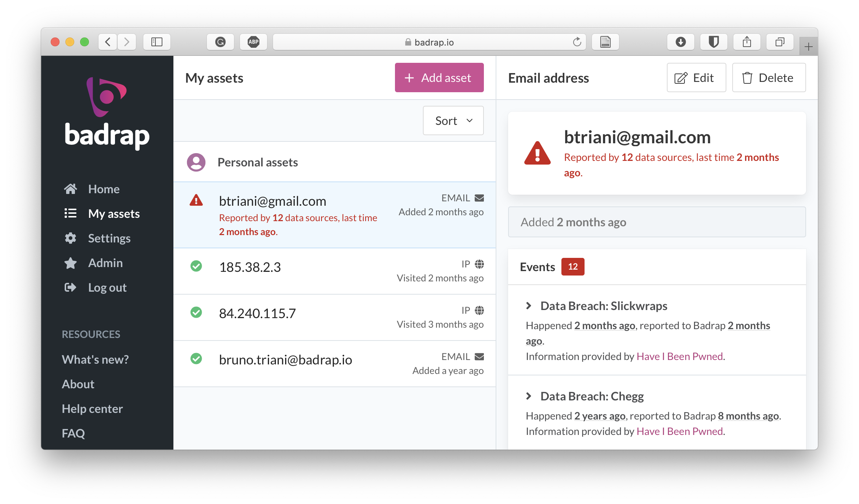
Task: Click the Home house icon
Action: tap(71, 189)
